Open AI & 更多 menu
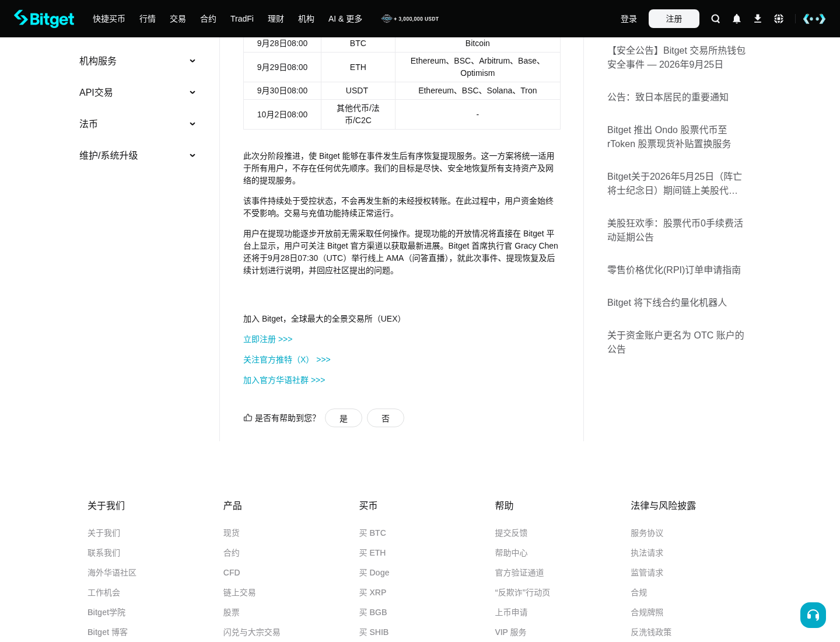 345,19
